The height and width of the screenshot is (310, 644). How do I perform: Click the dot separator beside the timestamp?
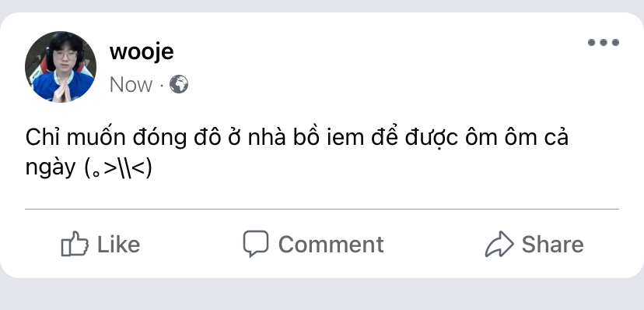pyautogui.click(x=162, y=85)
